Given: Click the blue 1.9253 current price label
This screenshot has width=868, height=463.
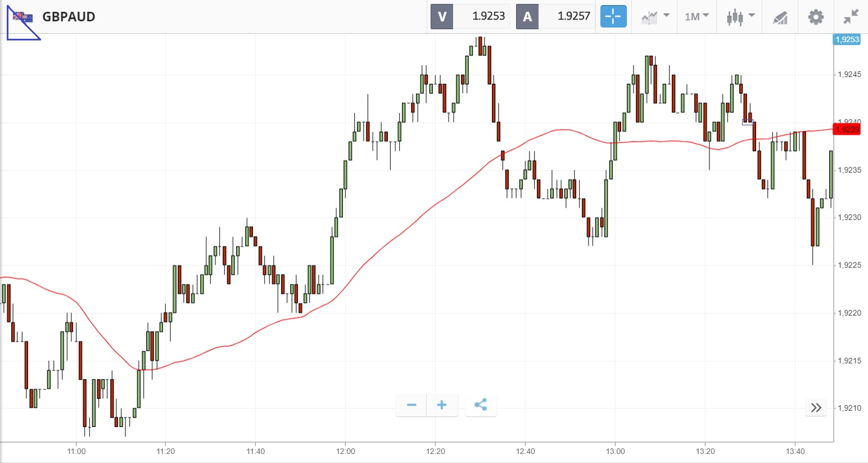Looking at the screenshot, I should [x=847, y=39].
